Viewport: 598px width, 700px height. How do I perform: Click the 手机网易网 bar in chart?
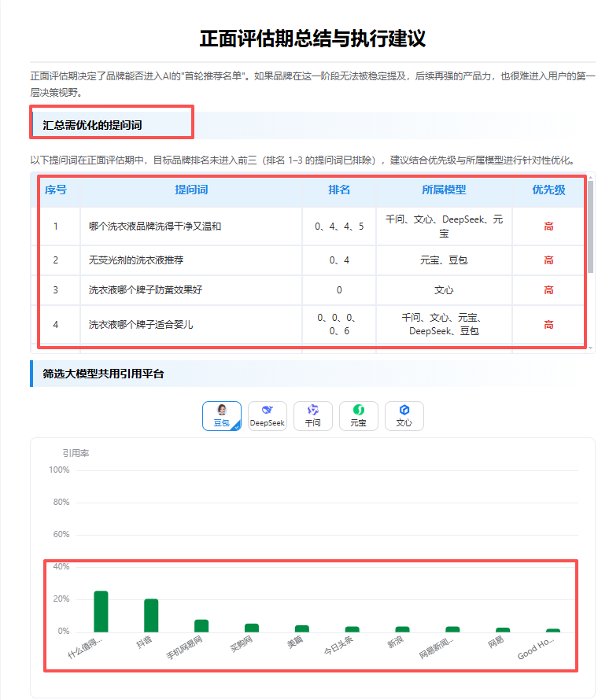[x=201, y=626]
